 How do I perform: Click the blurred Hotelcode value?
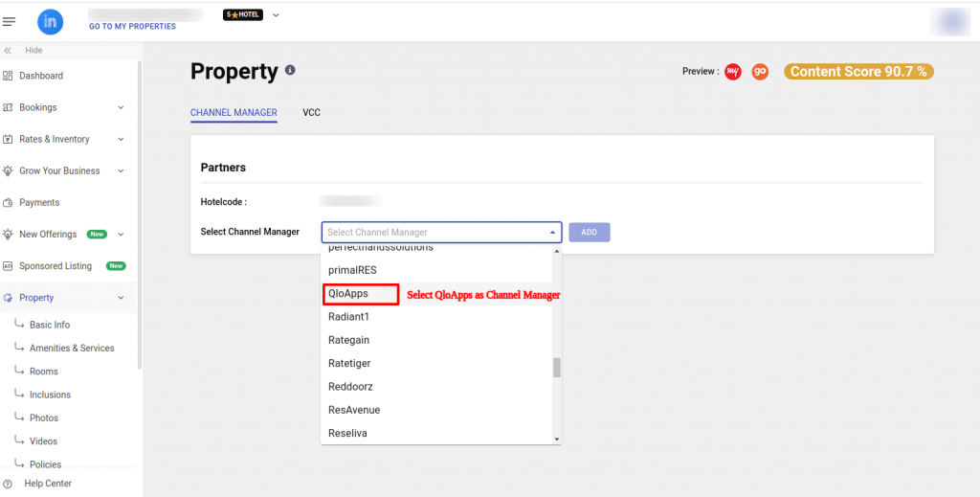(x=350, y=201)
